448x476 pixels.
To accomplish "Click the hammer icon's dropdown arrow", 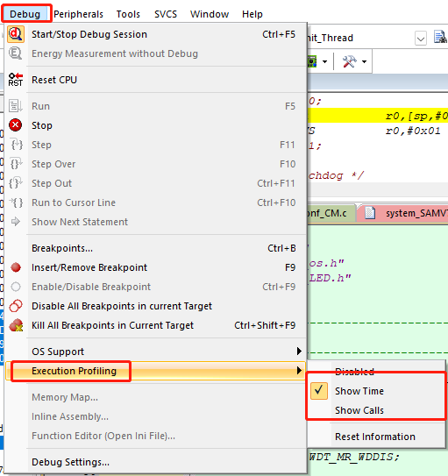I will (x=364, y=61).
